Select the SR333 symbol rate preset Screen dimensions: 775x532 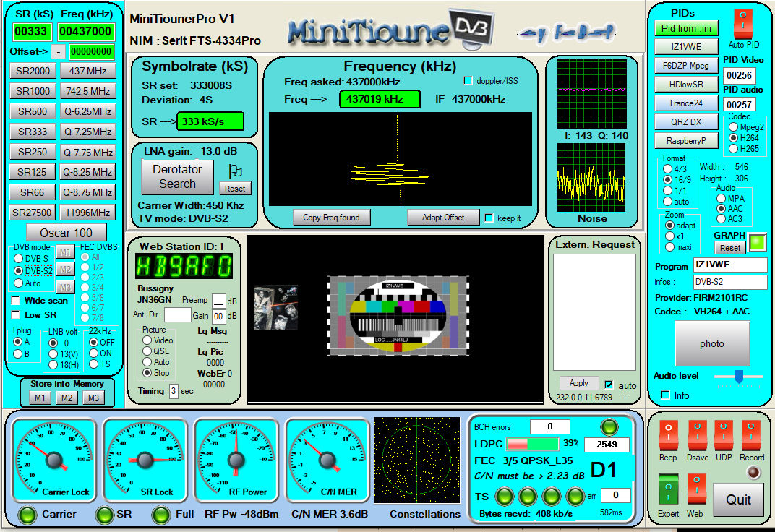click(33, 132)
